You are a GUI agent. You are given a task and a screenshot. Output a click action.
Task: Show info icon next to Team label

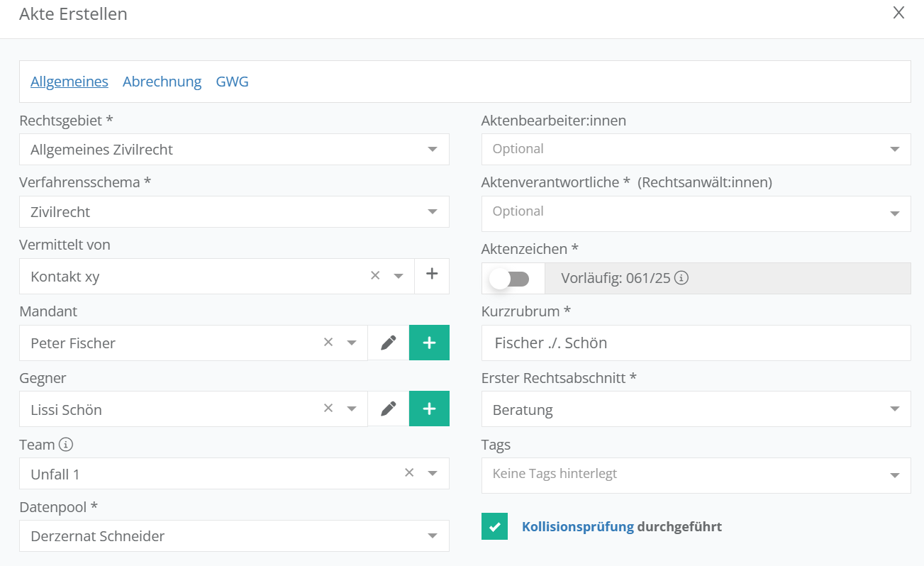tap(66, 445)
